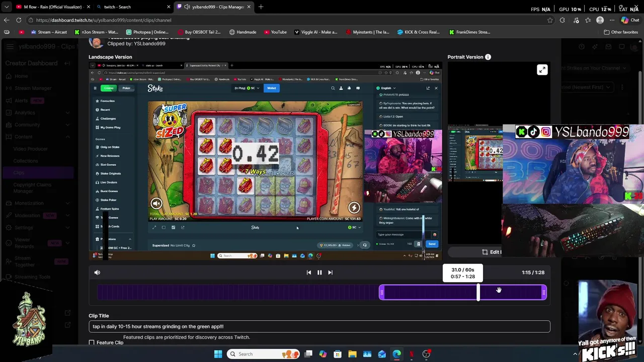
Task: Close the M Row - Rain tab
Action: tap(88, 7)
